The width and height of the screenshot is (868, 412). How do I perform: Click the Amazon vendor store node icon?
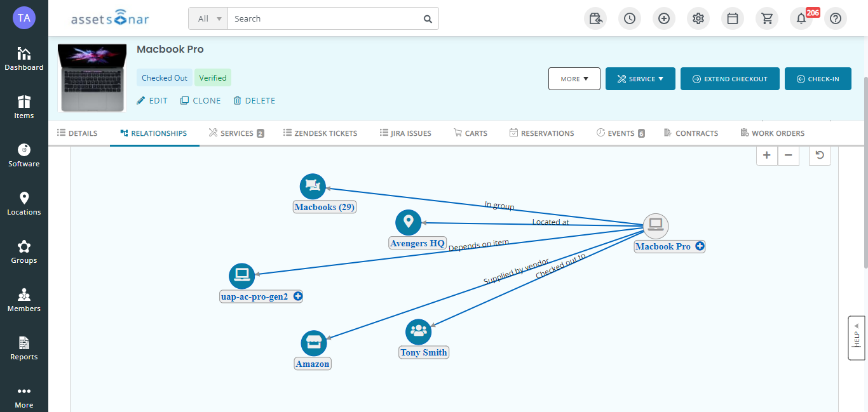(x=314, y=343)
